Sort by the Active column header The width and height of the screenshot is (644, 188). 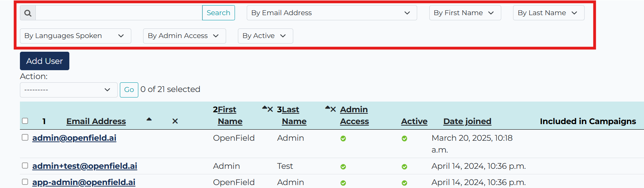414,121
